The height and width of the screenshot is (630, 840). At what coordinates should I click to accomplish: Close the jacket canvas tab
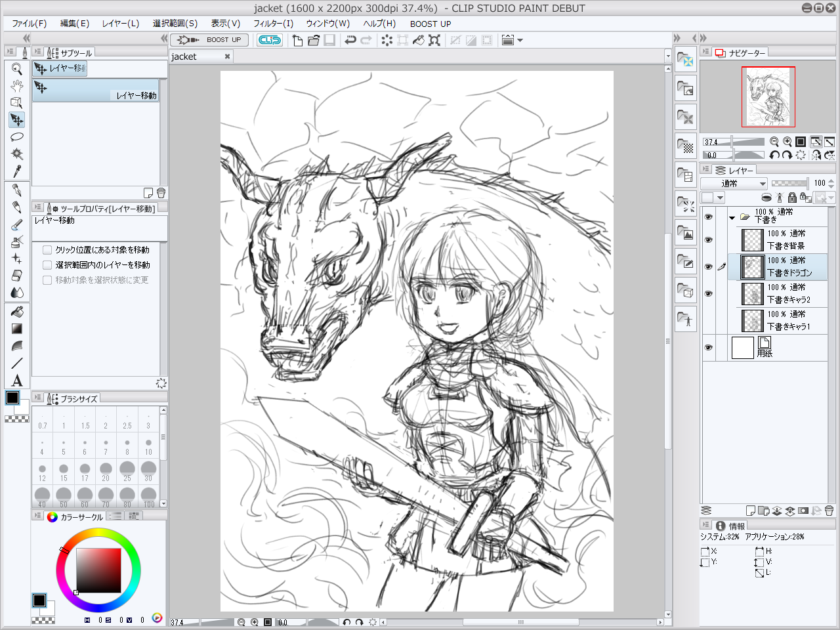coord(228,56)
